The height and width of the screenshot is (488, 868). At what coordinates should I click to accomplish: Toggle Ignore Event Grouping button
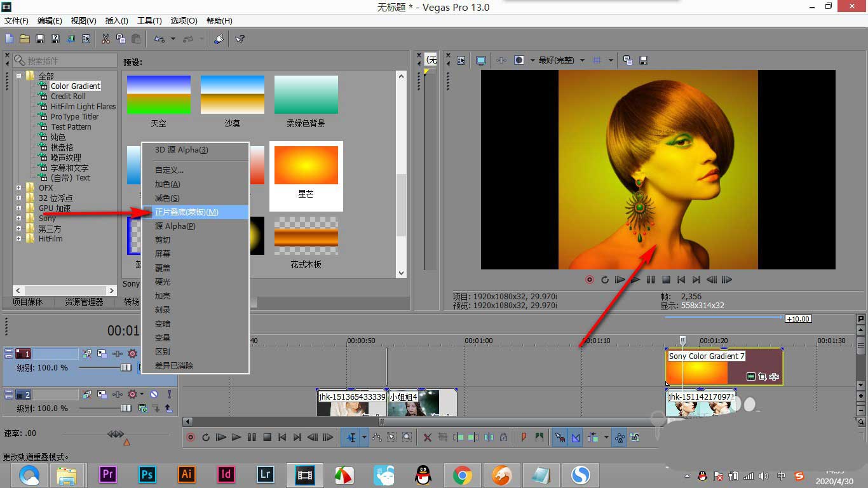635,437
